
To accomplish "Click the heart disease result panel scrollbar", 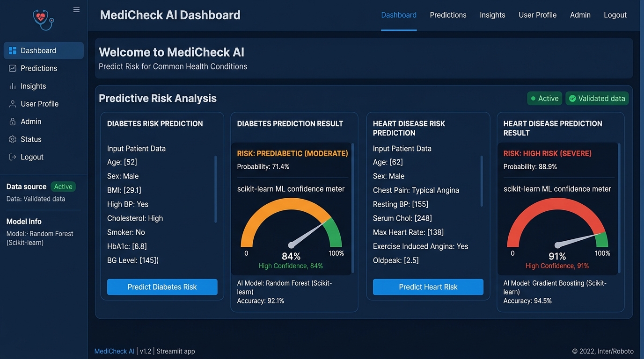I will coord(619,208).
